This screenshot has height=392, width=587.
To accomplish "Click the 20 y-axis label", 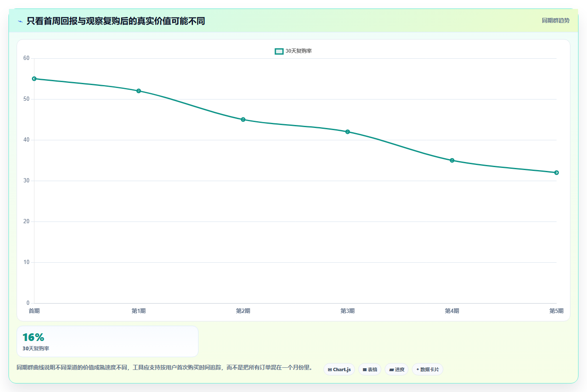I will pyautogui.click(x=26, y=222).
